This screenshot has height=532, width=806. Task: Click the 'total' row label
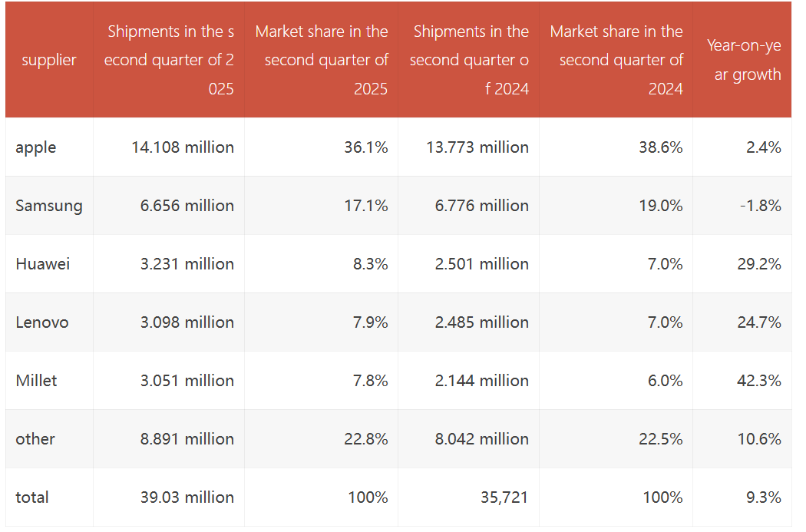(x=32, y=497)
